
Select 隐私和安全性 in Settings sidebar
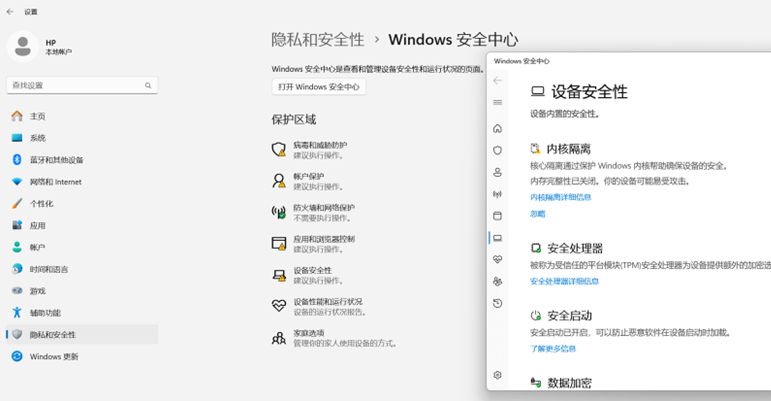click(x=82, y=335)
